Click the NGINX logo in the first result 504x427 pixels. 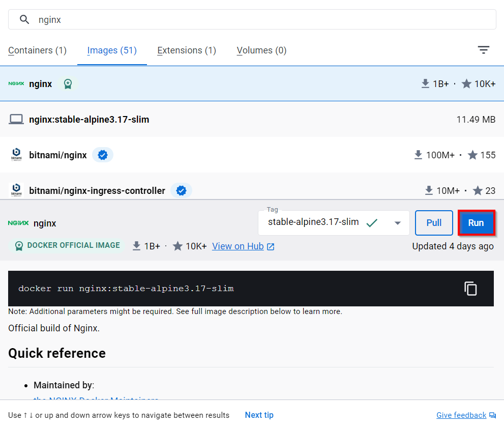coord(16,83)
